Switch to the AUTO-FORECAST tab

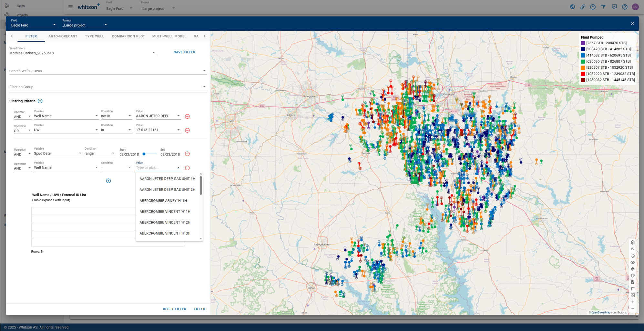point(63,36)
